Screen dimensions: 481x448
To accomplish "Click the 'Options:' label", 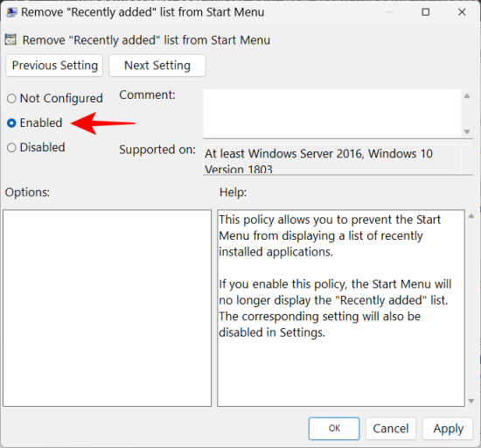I will tap(27, 192).
